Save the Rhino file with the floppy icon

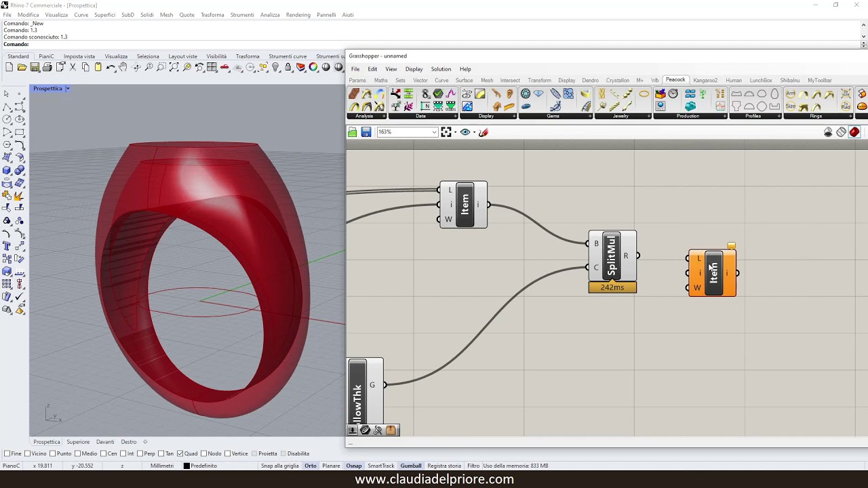point(35,67)
